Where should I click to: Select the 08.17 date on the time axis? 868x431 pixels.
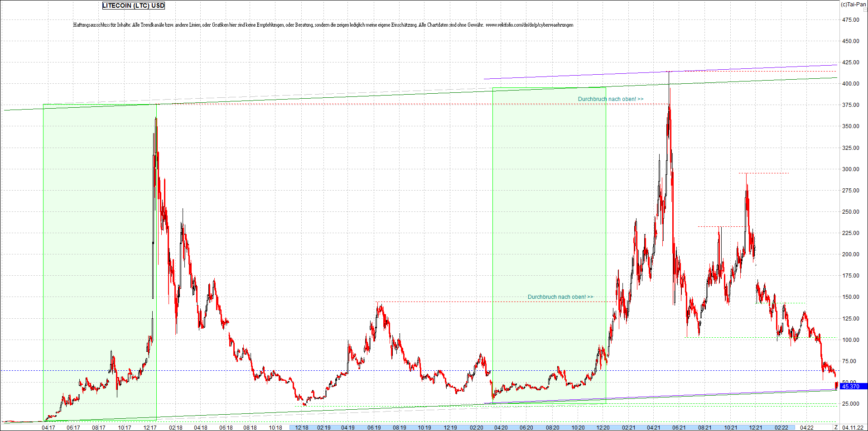98,427
